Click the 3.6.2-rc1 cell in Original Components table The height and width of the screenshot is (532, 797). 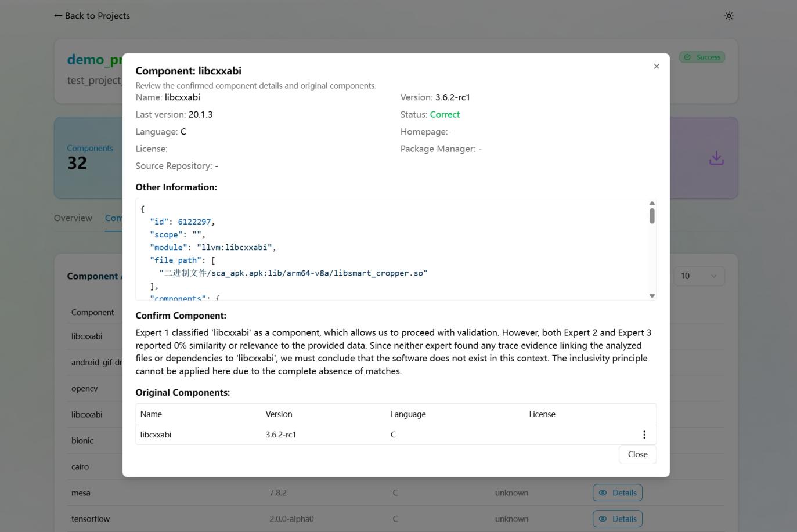tap(281, 435)
